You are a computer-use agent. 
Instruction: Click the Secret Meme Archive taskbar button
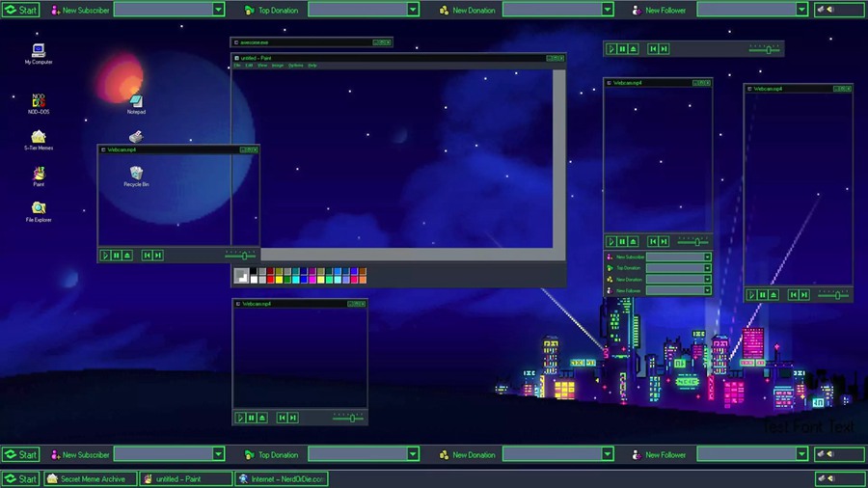click(89, 478)
